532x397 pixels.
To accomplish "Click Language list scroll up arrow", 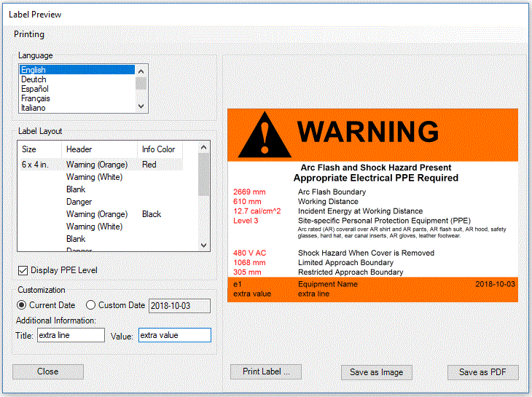I will 141,71.
